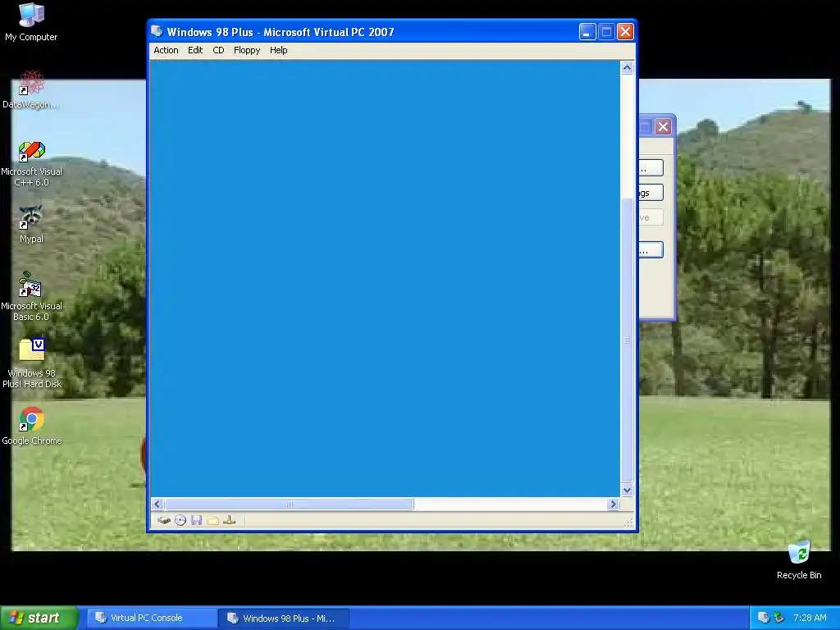Click the floppy disk icon in status bar
The width and height of the screenshot is (840, 630).
click(x=197, y=520)
